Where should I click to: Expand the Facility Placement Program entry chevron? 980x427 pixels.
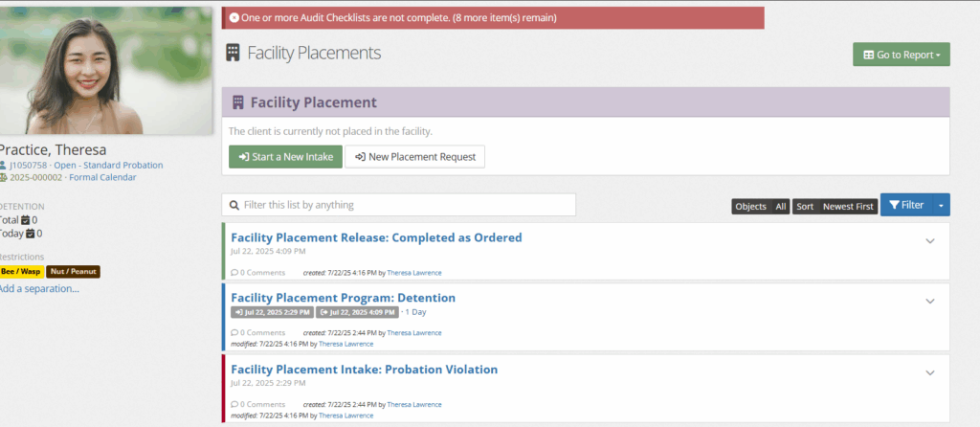pyautogui.click(x=930, y=302)
